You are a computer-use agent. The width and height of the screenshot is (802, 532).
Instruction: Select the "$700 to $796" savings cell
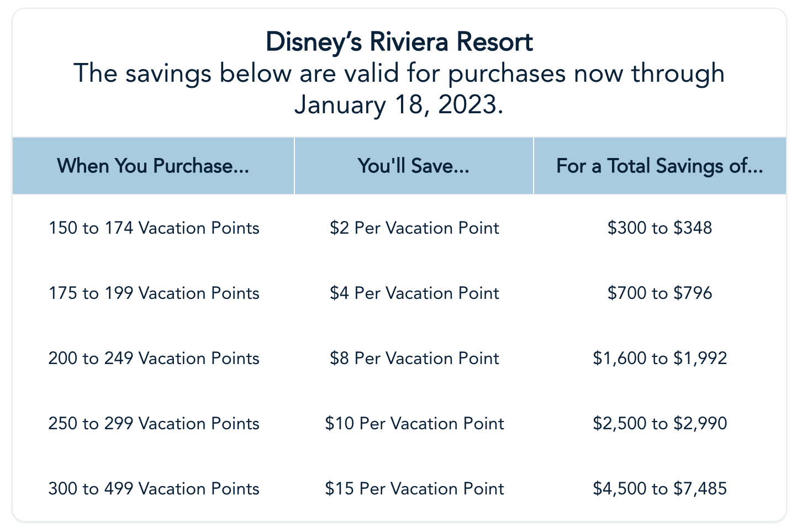click(x=659, y=293)
